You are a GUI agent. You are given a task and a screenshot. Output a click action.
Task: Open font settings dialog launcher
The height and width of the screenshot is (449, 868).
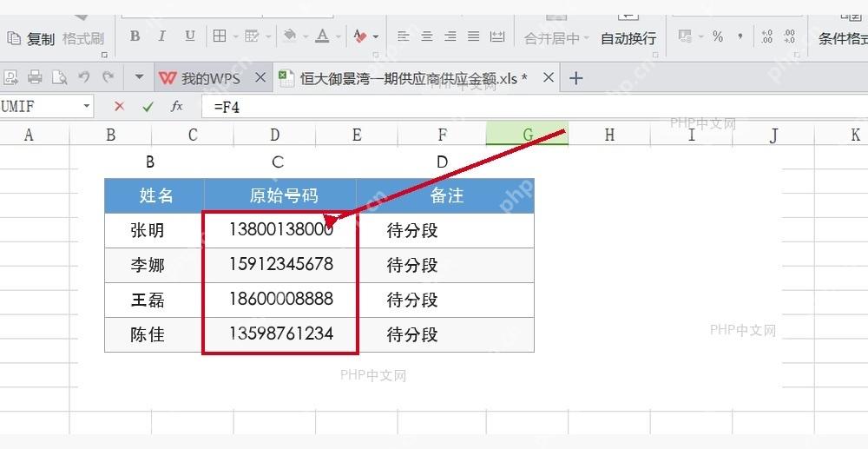[x=376, y=55]
